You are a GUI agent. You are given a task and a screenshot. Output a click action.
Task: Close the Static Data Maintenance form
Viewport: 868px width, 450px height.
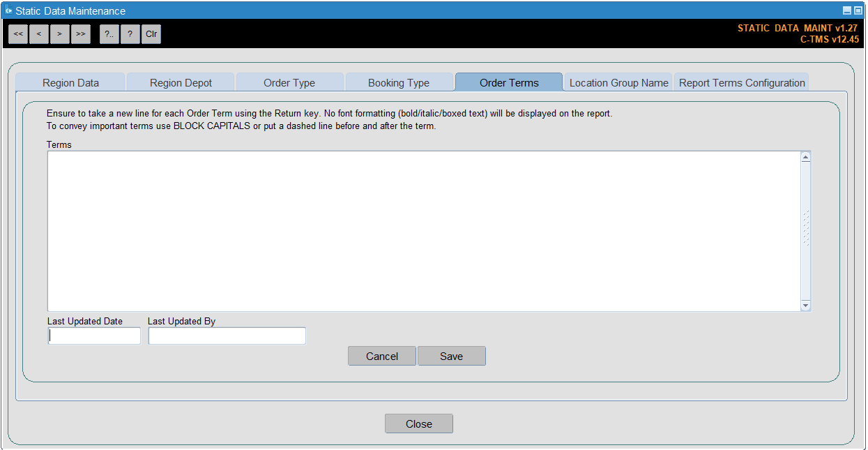click(x=419, y=423)
